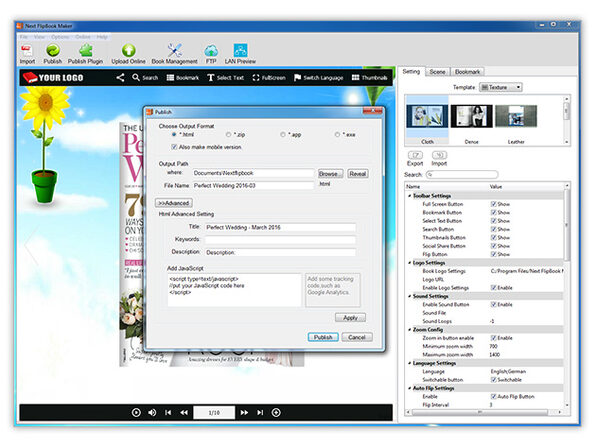Jump to last page button
This screenshot has width=596, height=447.
pos(260,412)
